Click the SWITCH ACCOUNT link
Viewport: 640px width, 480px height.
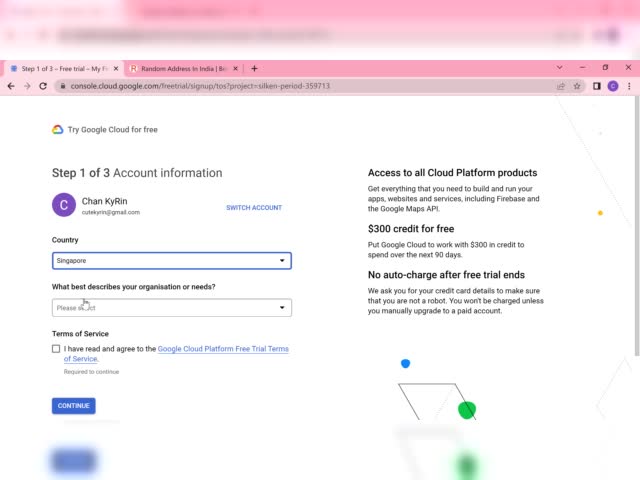click(x=254, y=207)
